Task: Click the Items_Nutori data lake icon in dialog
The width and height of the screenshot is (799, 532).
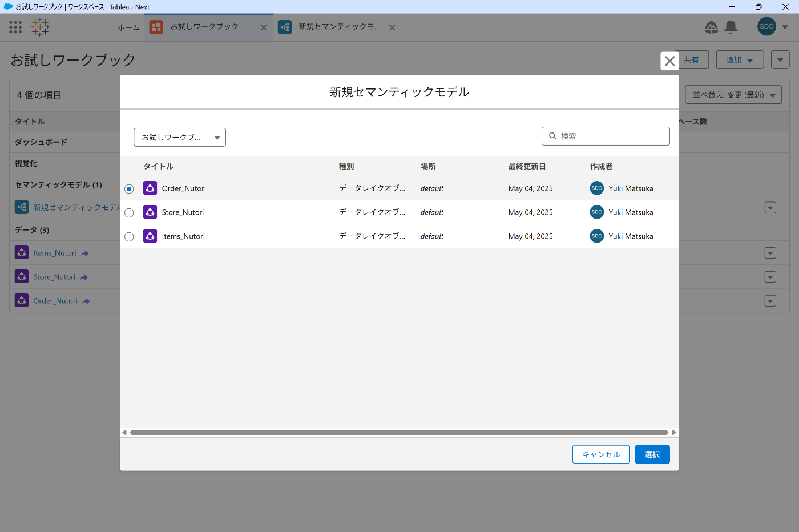Action: coord(150,236)
